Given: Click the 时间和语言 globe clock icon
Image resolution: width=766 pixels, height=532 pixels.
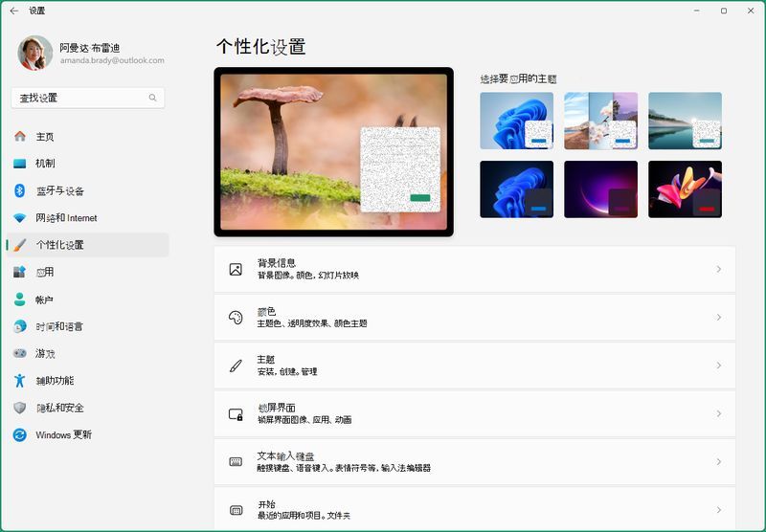Looking at the screenshot, I should (19, 326).
